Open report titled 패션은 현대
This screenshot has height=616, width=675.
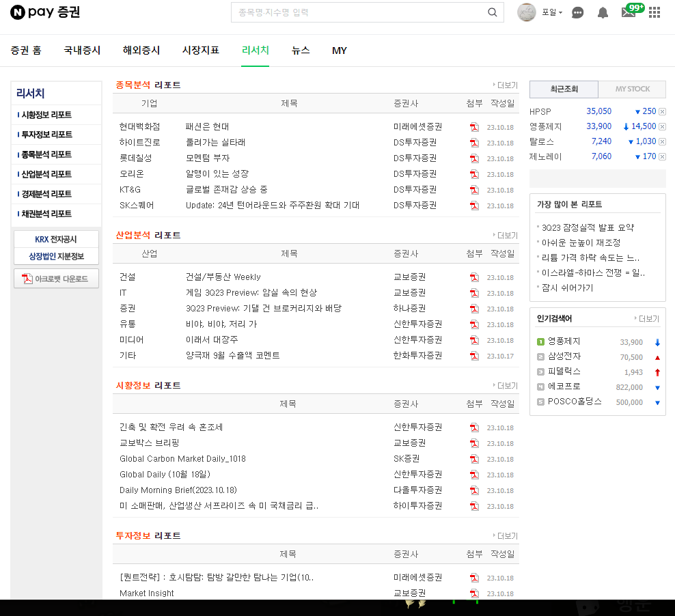[207, 127]
